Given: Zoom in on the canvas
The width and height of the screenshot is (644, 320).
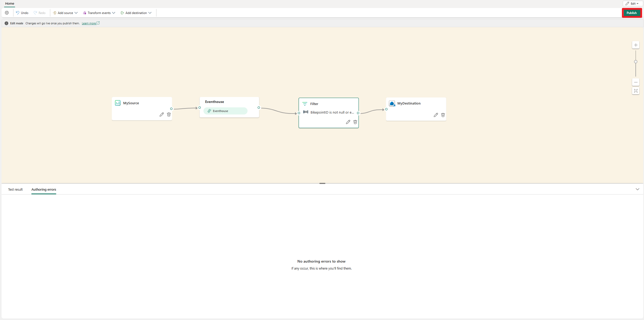Looking at the screenshot, I should click(635, 45).
